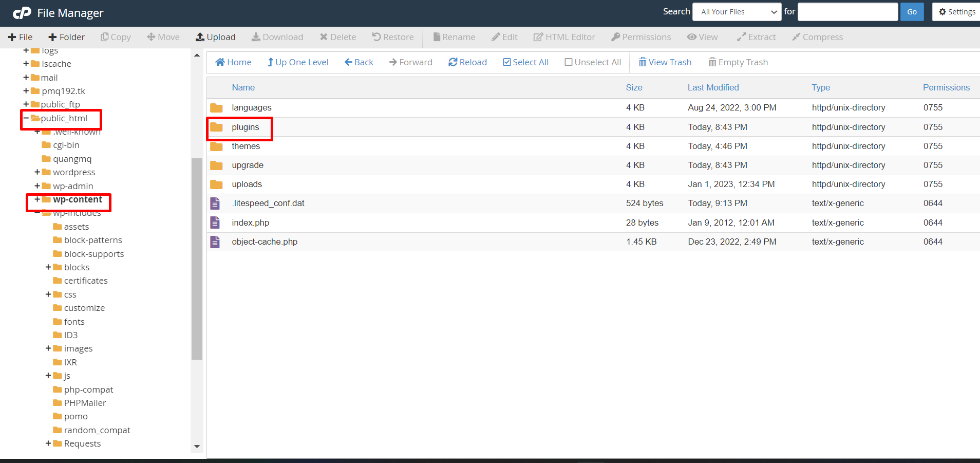Click the Unselect All checkbox

tap(569, 62)
